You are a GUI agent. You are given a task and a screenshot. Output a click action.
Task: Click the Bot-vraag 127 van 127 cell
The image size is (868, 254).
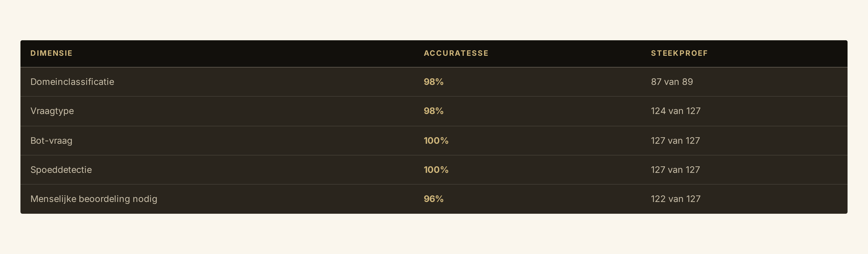(675, 141)
